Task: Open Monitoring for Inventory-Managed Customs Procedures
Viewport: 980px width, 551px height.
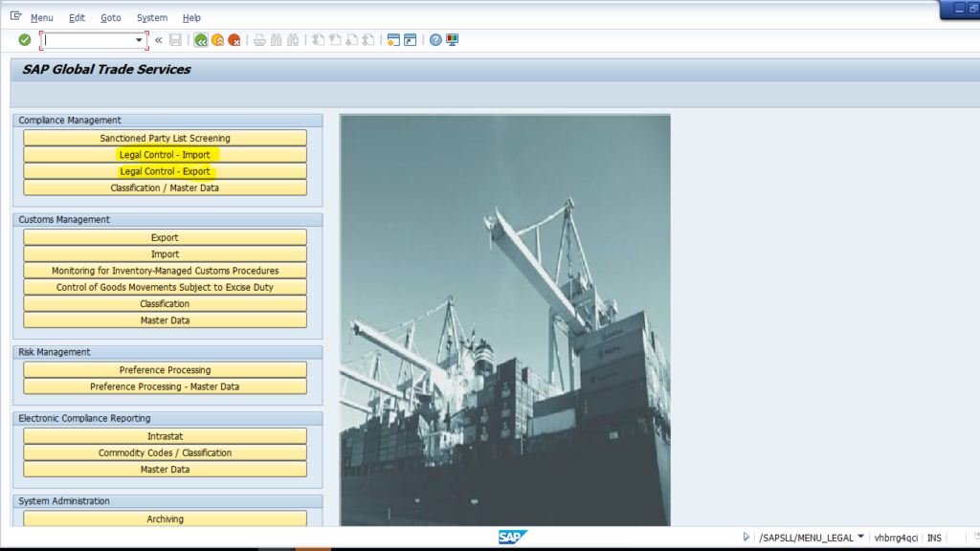Action: tap(165, 271)
